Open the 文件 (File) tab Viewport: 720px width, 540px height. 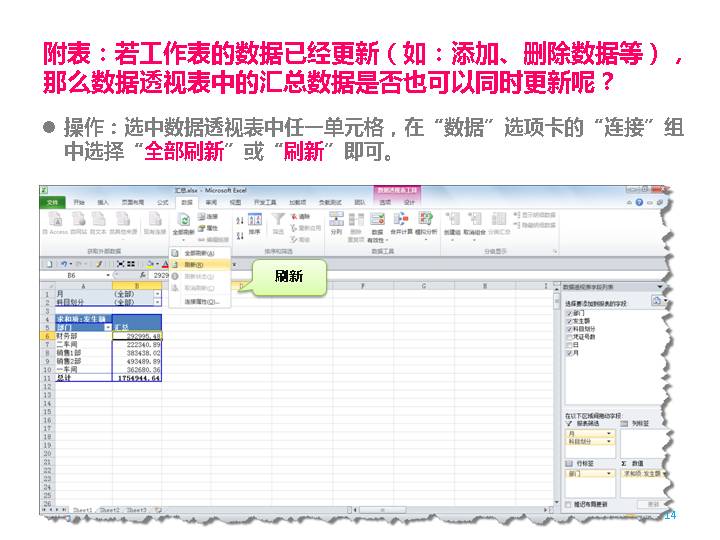(53, 201)
